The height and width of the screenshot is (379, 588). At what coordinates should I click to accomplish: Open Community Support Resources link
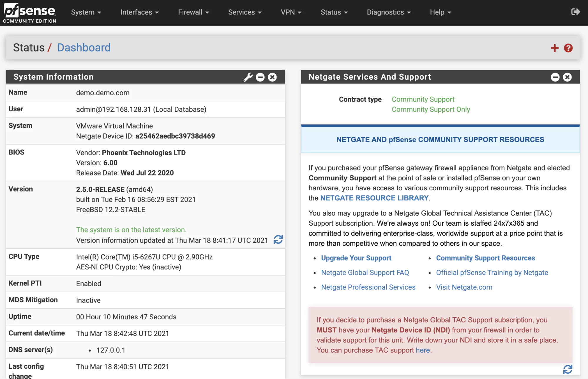pyautogui.click(x=485, y=258)
